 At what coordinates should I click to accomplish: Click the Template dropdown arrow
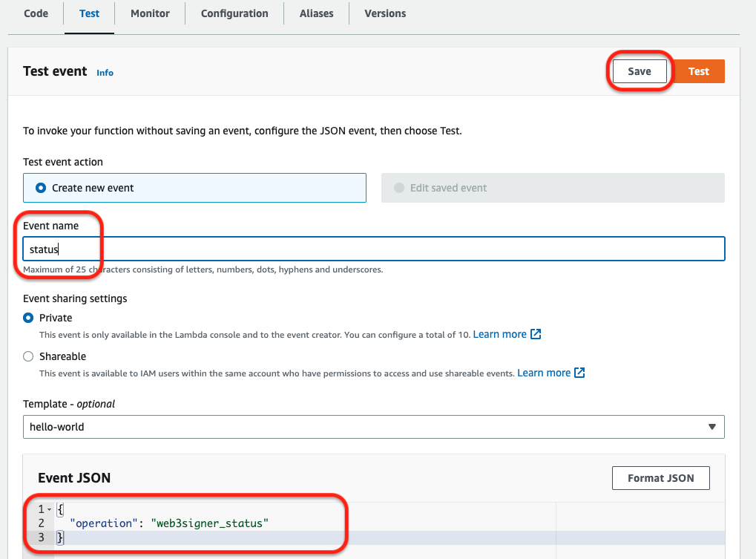[711, 427]
